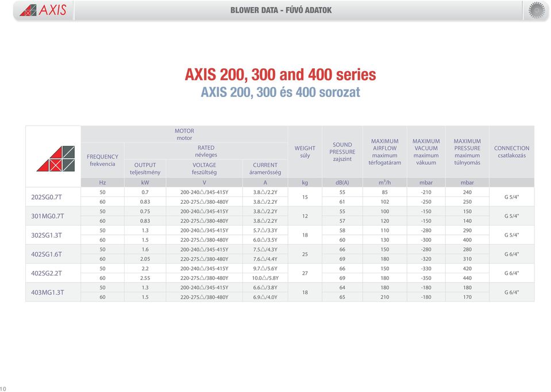Click the weight value 18 for 403MG1.3T
The image size is (551, 392).
coord(305,292)
